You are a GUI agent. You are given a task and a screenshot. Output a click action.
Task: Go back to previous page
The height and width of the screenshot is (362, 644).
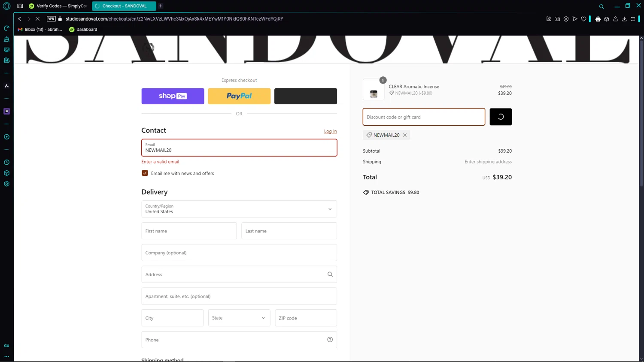[x=20, y=19]
